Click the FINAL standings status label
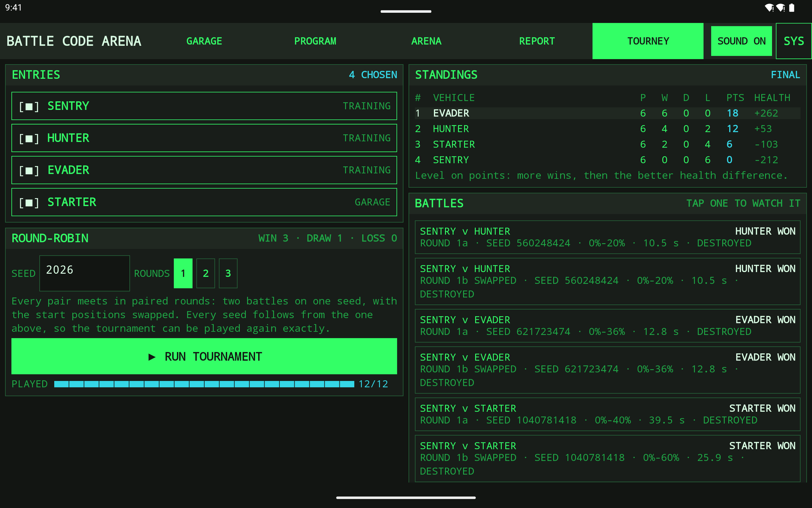The height and width of the screenshot is (508, 812). point(785,74)
